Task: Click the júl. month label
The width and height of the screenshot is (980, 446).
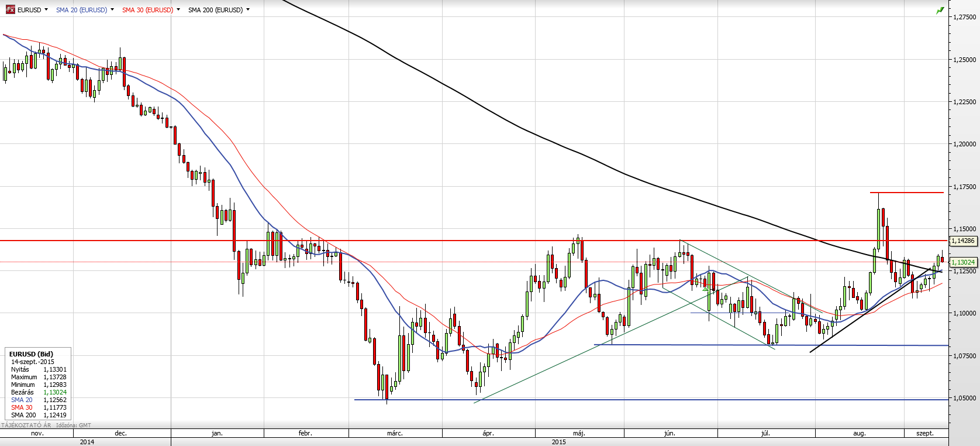Action: 765,433
